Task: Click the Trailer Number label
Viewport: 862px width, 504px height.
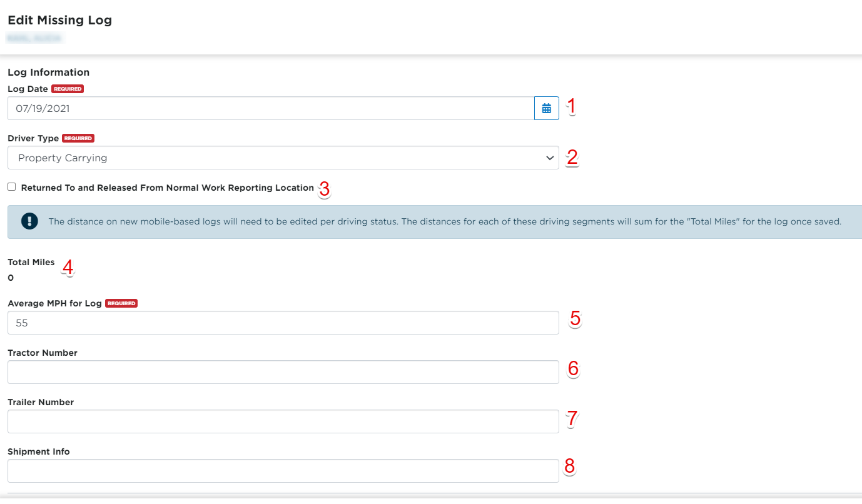Action: pos(41,402)
